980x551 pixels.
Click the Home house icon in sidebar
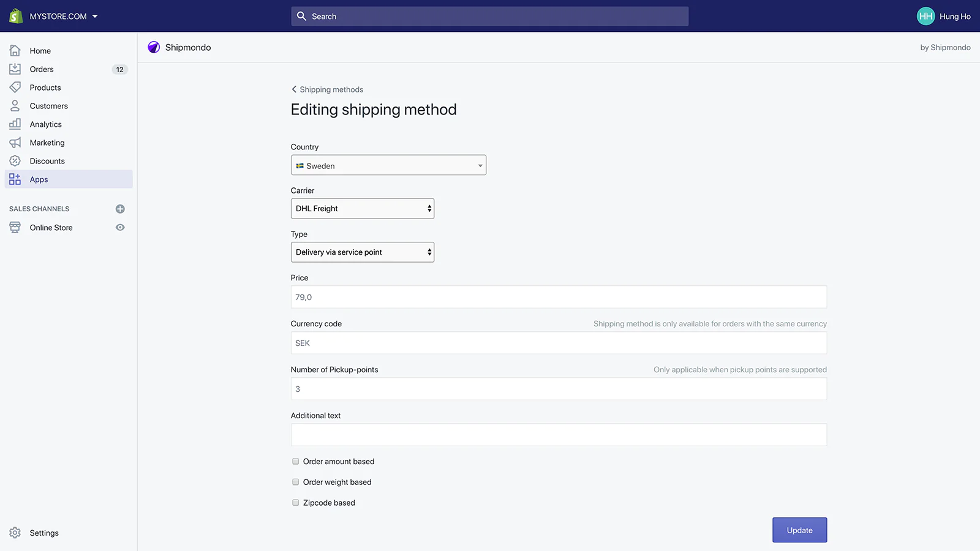point(15,51)
